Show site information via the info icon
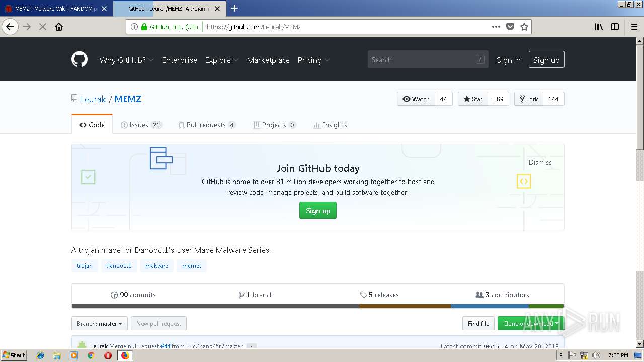Screen dimensions: 644x362 pyautogui.click(x=134, y=27)
